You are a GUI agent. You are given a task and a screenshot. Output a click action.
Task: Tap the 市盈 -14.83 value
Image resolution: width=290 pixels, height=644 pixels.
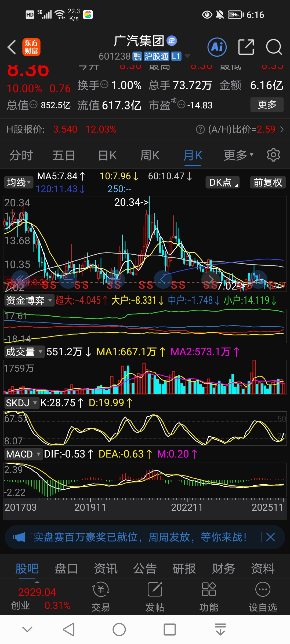(x=200, y=105)
